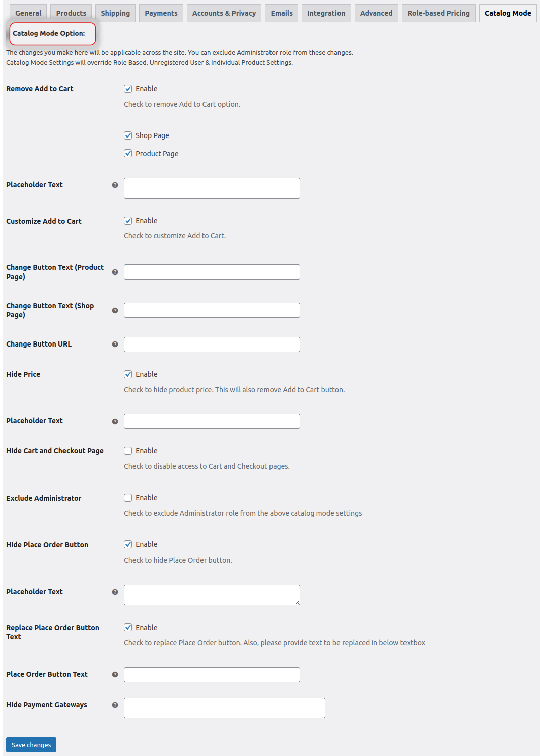Disable Hide Place Order Button

(x=128, y=544)
